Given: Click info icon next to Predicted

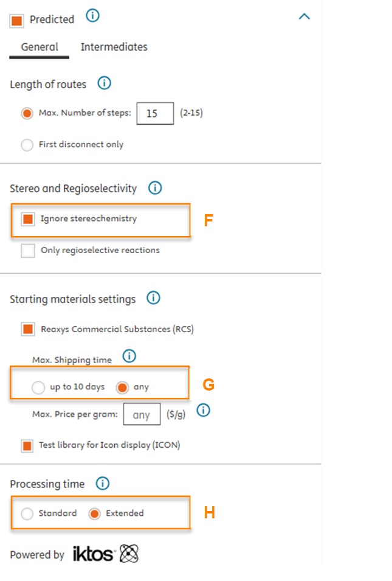Looking at the screenshot, I should tap(92, 16).
